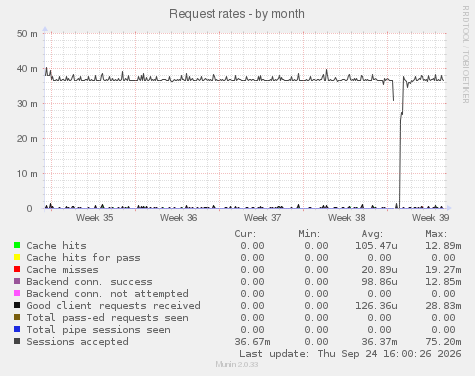Screen dimensions: 475x376
Task: Click the blue Total pipe sessions swatch
Action: (17, 329)
